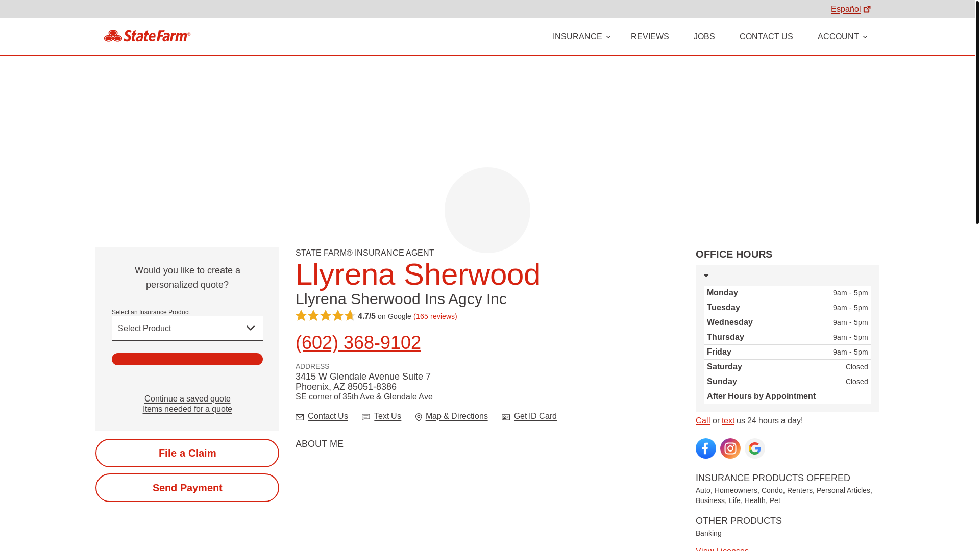Viewport: 980px width, 551px height.
Task: Click the Text Us link
Action: coord(387,416)
